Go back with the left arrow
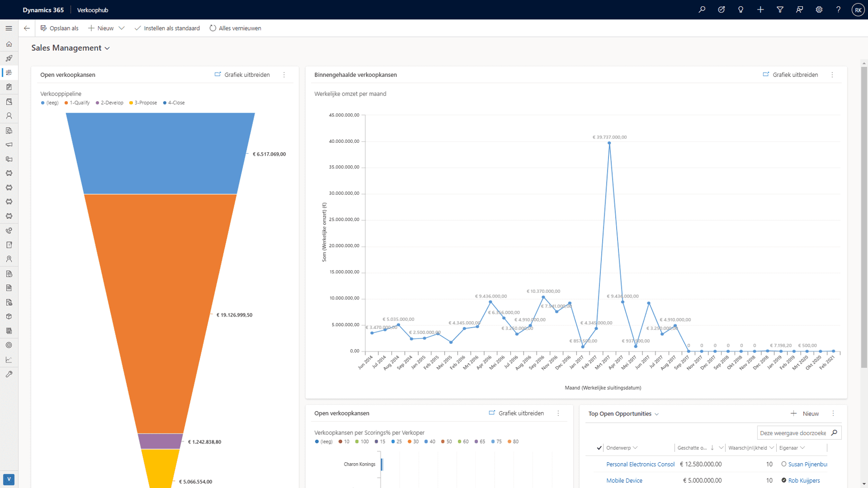The image size is (868, 488). click(x=27, y=28)
